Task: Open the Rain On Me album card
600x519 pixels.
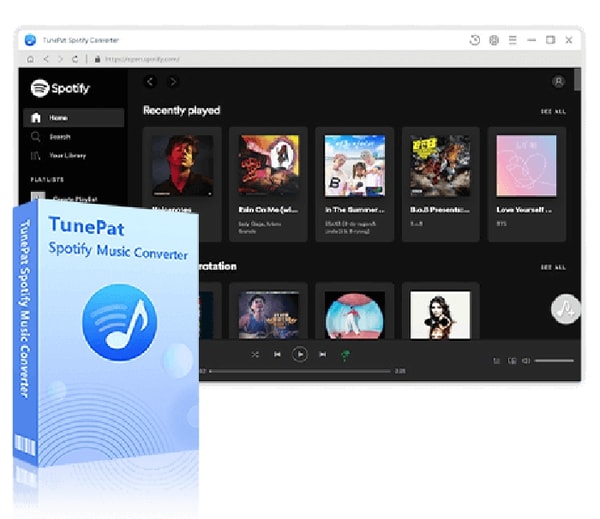Action: pos(268,184)
